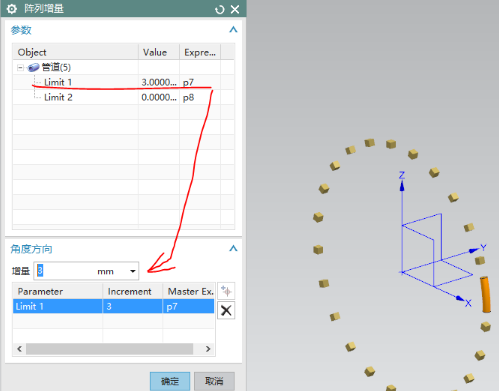The height and width of the screenshot is (391, 499).
Task: Close the 阵列增量 dialog
Action: (235, 9)
